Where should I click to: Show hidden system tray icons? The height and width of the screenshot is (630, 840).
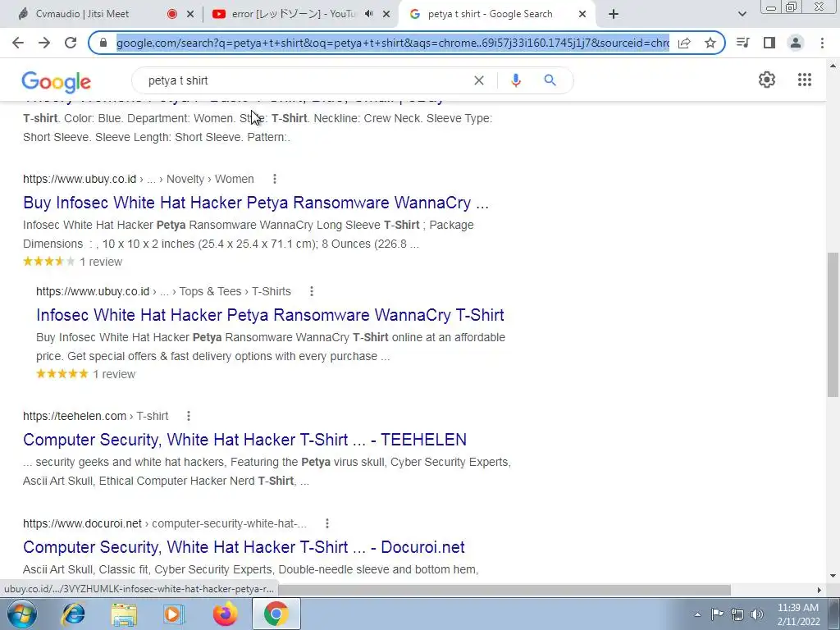pyautogui.click(x=697, y=614)
